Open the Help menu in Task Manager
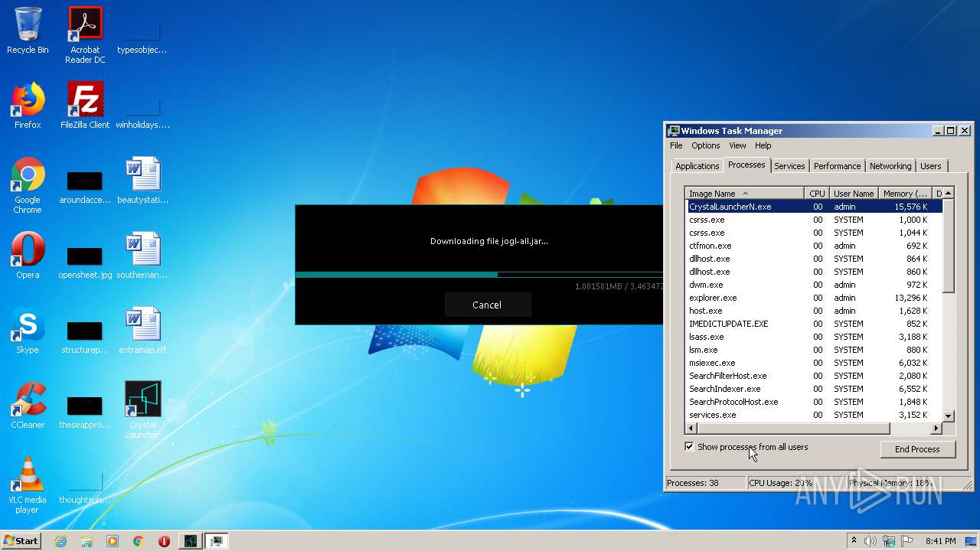This screenshot has height=551, width=980. (763, 145)
